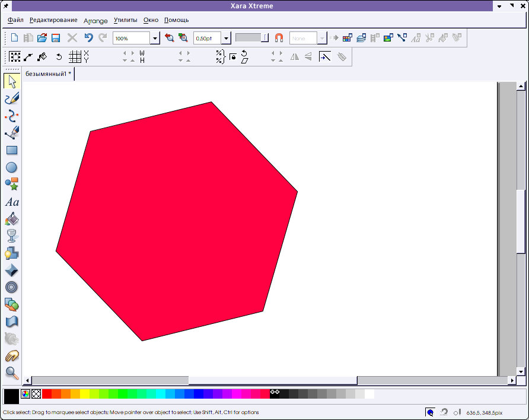Expand the zoom percentage dropdown
This screenshot has width=529, height=420.
155,39
